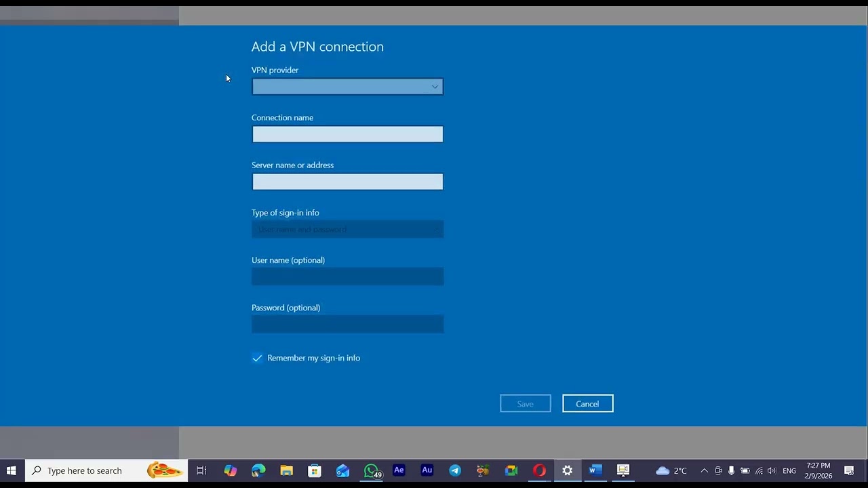Screen dimensions: 868x488
Task: Open Microsoft Edge from taskbar
Action: point(258,470)
